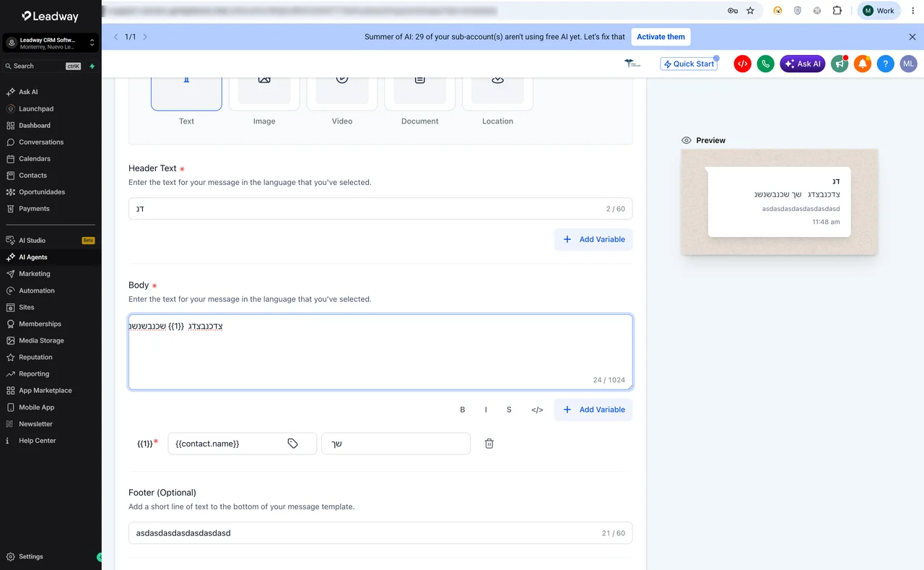Screen dimensions: 924x570
Task: Open the browser Work profile button
Action: pos(879,11)
